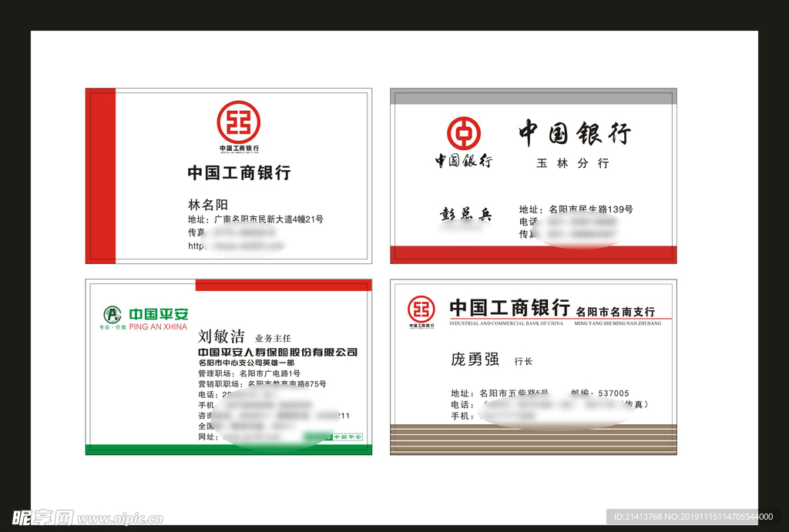Click the www.nipic.cn watermark link
This screenshot has width=789, height=532.
(x=120, y=519)
